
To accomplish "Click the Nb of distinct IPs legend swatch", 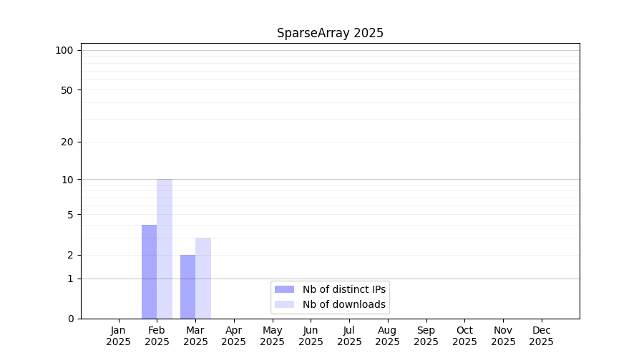I will point(284,289).
